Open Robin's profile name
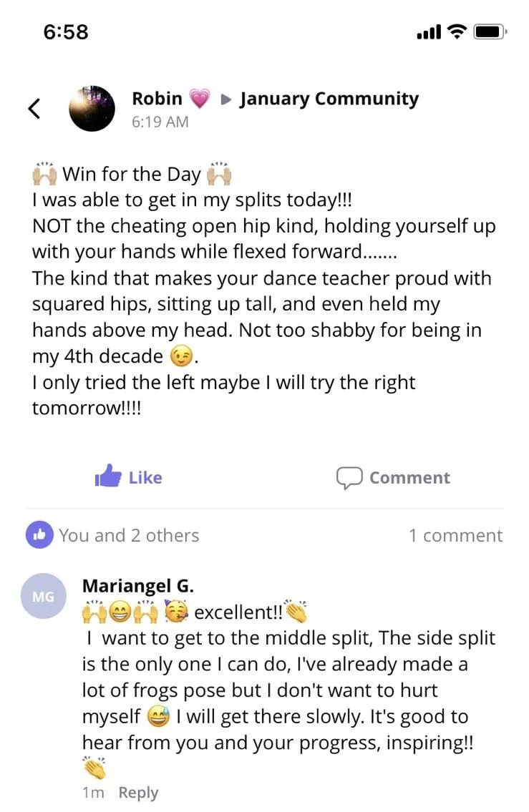529x812 pixels. tap(157, 98)
